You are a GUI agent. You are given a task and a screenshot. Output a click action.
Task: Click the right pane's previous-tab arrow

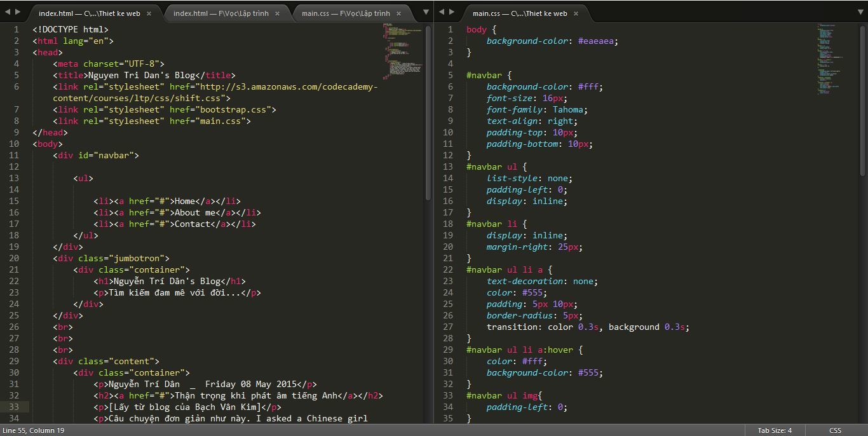point(441,11)
